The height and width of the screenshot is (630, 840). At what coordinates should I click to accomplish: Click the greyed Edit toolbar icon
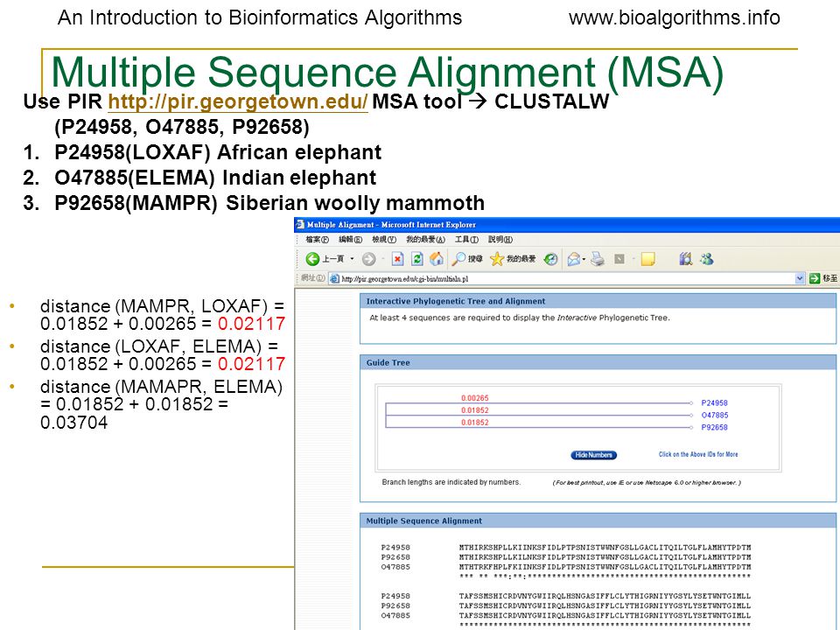pyautogui.click(x=619, y=259)
